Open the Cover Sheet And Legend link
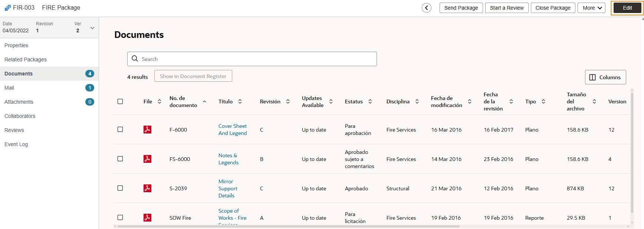The height and width of the screenshot is (229, 644). click(232, 129)
